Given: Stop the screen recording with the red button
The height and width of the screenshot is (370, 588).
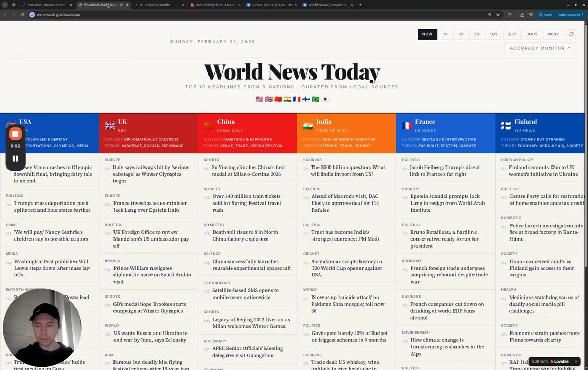Looking at the screenshot, I should (x=15, y=134).
